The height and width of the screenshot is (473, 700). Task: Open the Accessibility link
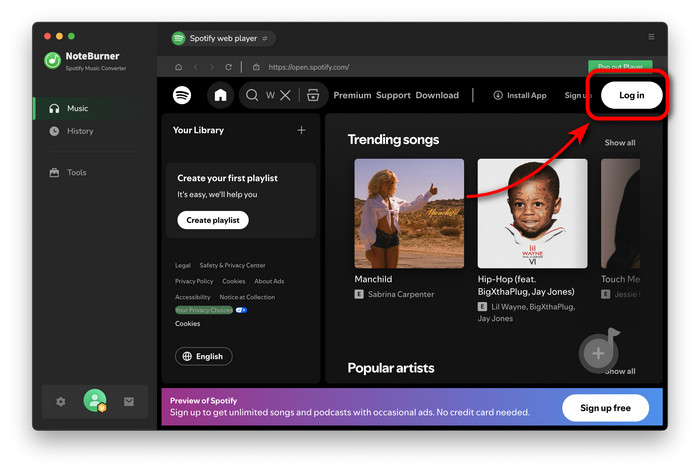pyautogui.click(x=192, y=297)
